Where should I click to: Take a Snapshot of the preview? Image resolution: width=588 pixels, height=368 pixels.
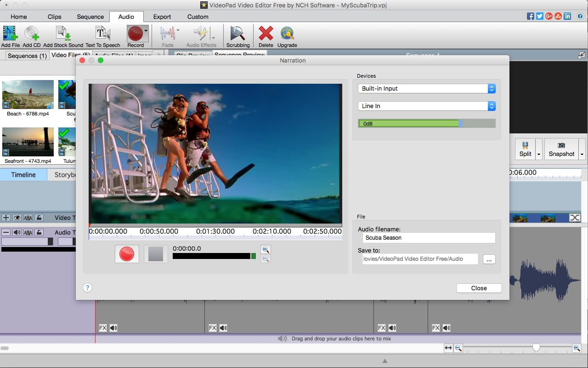coord(561,149)
